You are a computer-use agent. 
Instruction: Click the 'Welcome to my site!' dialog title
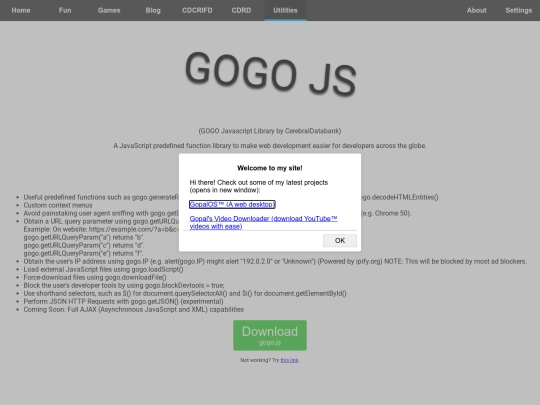(270, 168)
